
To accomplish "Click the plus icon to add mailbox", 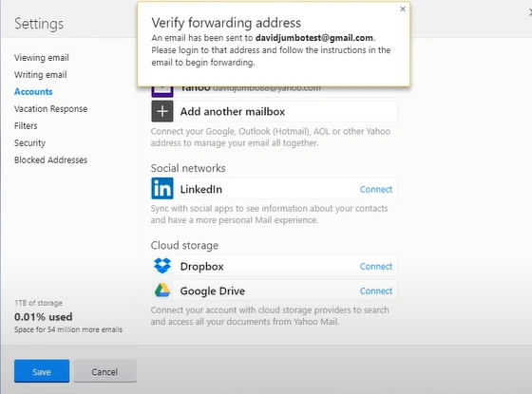I will [x=162, y=111].
